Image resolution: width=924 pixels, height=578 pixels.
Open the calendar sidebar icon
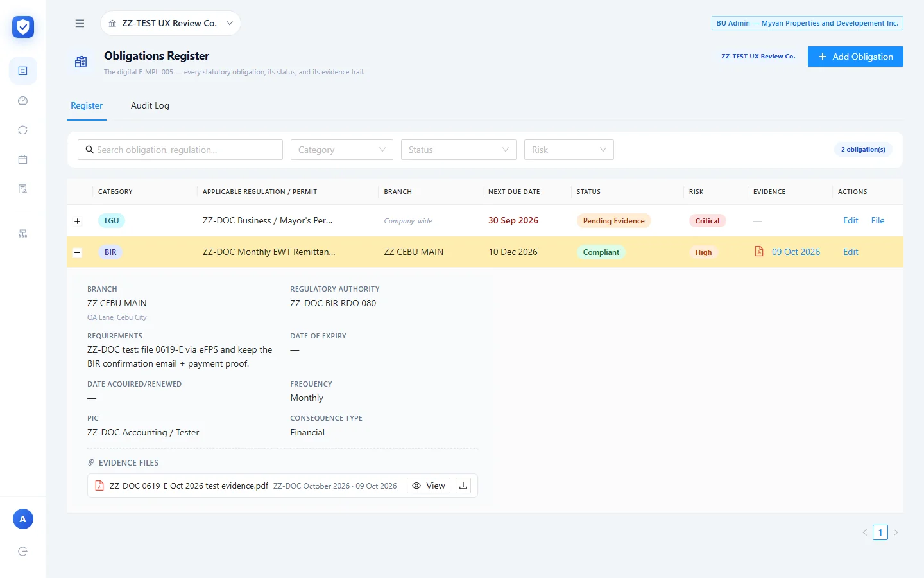pyautogui.click(x=23, y=159)
